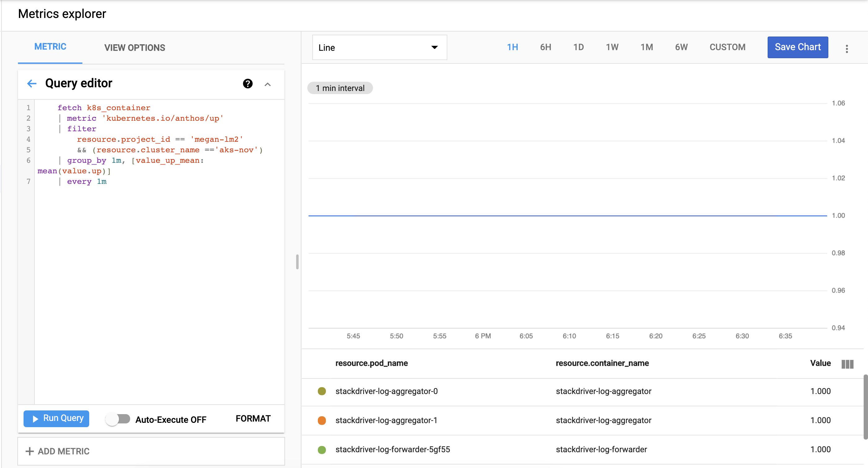This screenshot has width=868, height=468.
Task: Save the current chart
Action: click(798, 47)
